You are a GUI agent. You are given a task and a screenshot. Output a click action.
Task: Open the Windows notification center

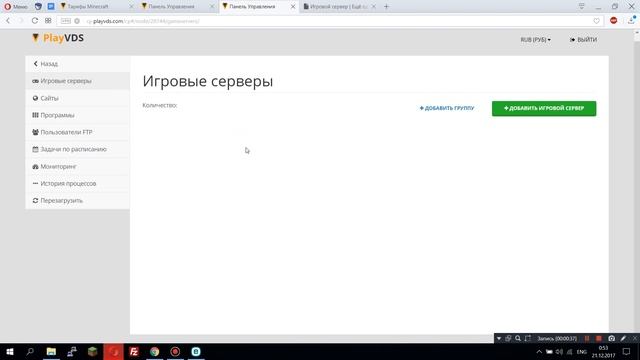(x=627, y=352)
